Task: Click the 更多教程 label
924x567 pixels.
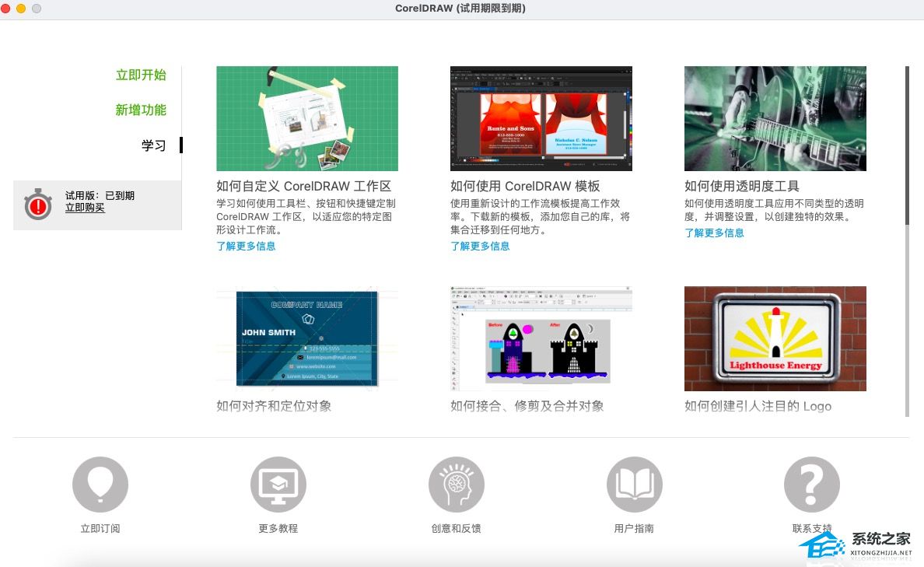Action: [x=278, y=528]
